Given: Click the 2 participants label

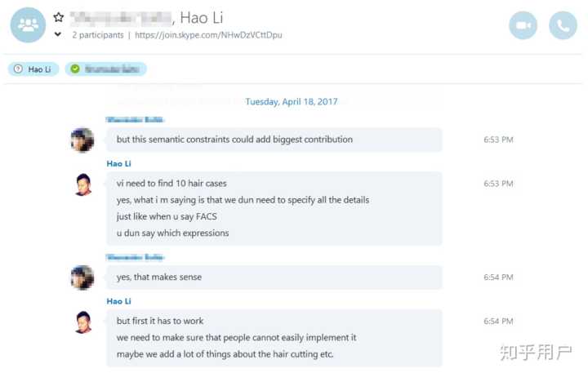Looking at the screenshot, I should (98, 35).
